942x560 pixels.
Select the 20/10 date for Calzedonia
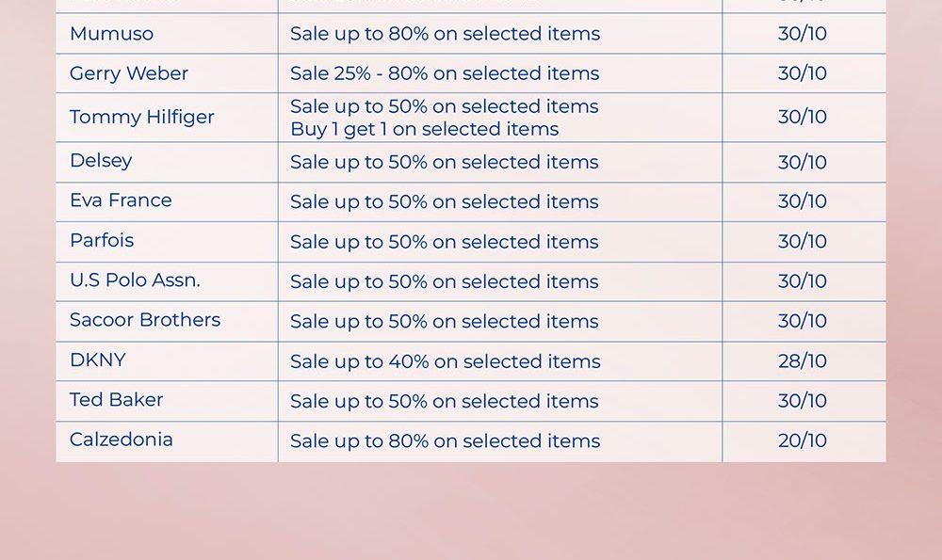point(803,440)
